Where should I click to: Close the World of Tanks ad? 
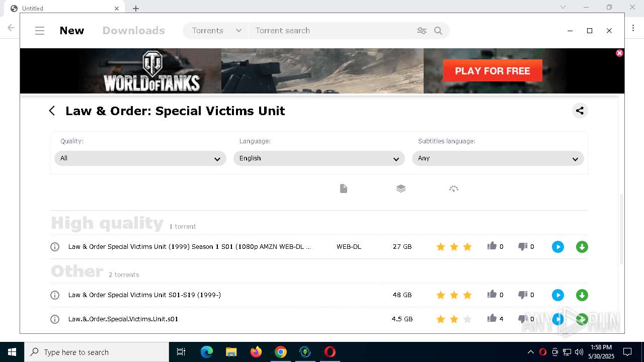619,53
